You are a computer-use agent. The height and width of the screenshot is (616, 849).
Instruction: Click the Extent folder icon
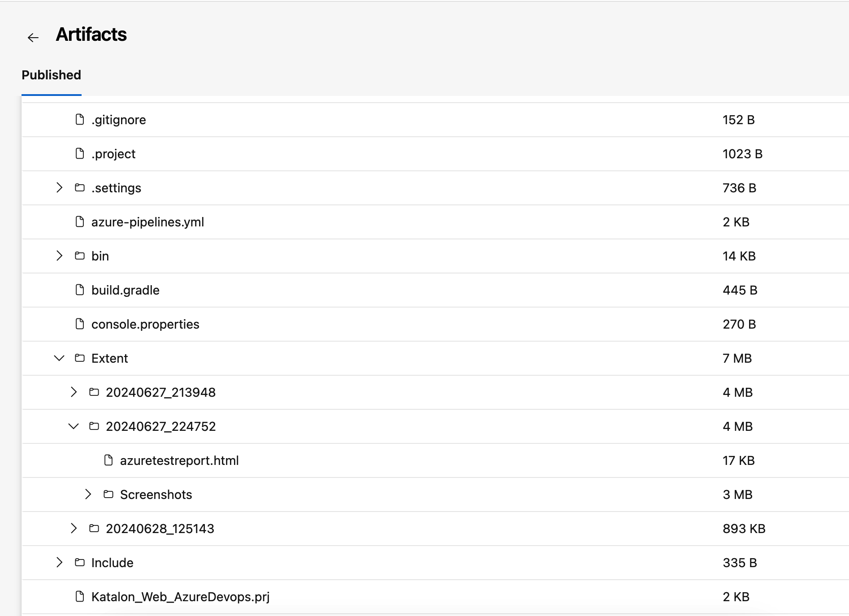point(80,358)
